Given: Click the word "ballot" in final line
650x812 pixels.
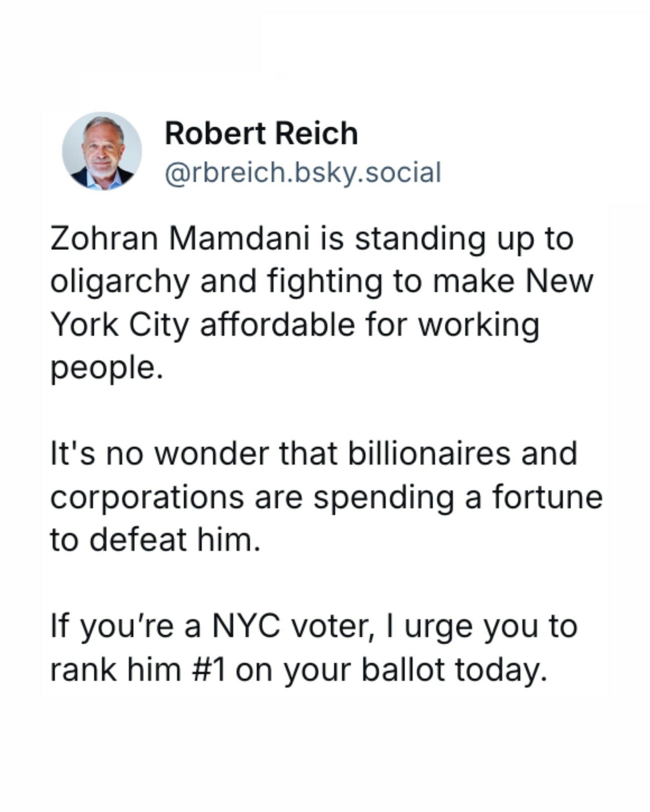Looking at the screenshot, I should 403,669.
